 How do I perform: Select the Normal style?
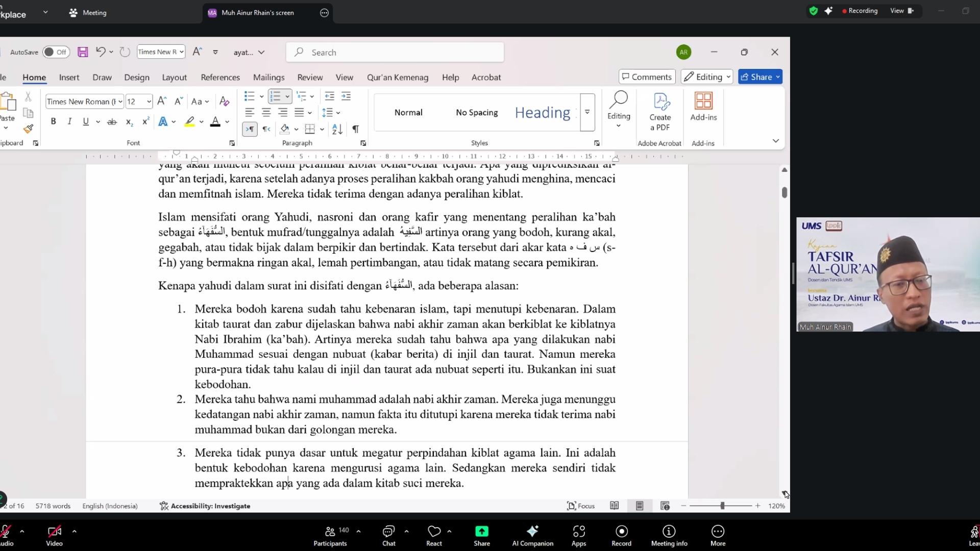[408, 112]
